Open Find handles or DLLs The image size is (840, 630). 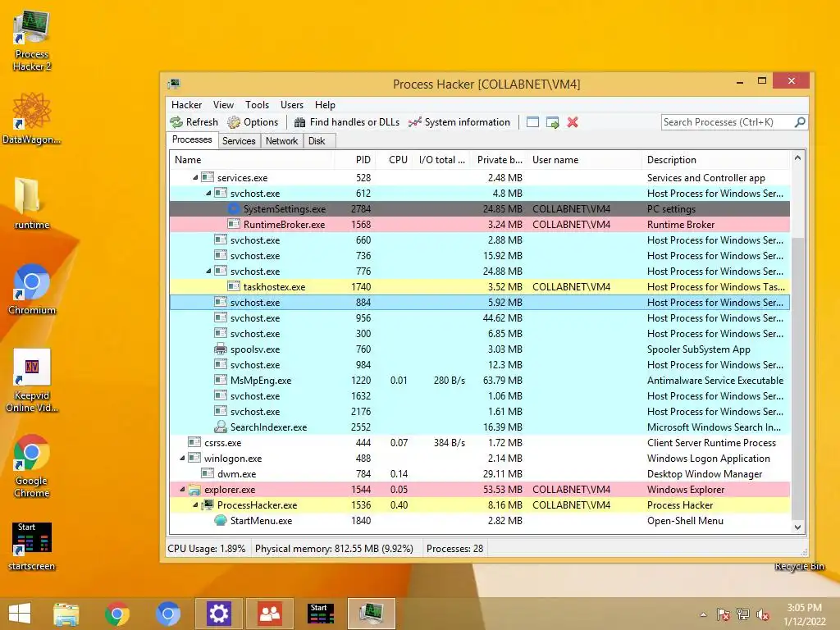pos(347,122)
